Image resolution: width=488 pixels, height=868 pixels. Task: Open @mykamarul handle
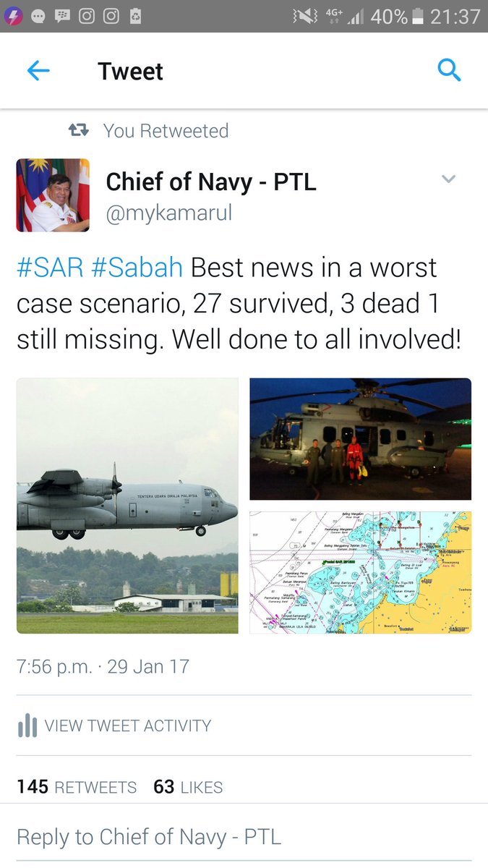169,215
